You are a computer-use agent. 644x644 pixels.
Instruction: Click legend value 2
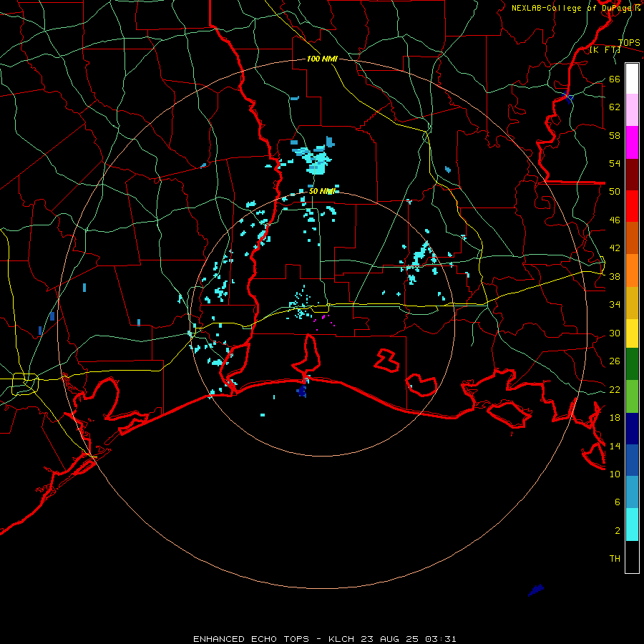click(x=617, y=530)
